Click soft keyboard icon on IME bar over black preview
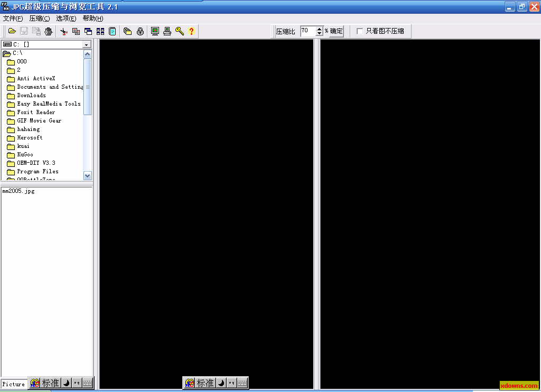The height and width of the screenshot is (392, 541). pyautogui.click(x=242, y=383)
